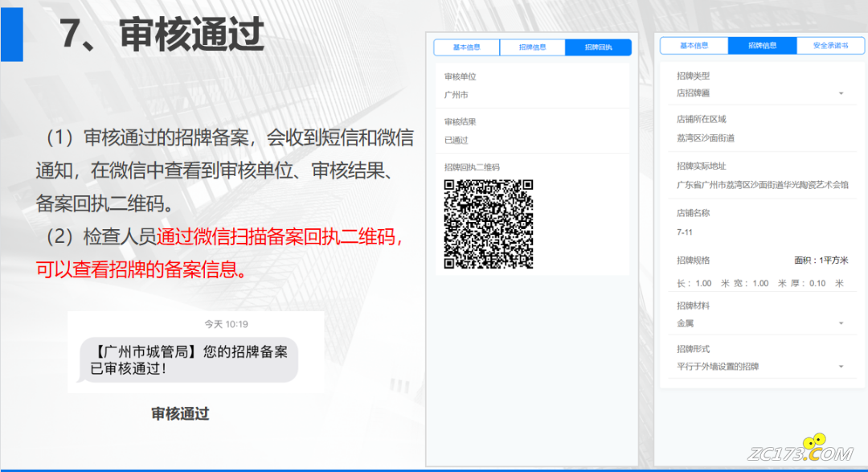Click the 审核结果 value 已通过
The width and height of the screenshot is (868, 472).
[457, 140]
